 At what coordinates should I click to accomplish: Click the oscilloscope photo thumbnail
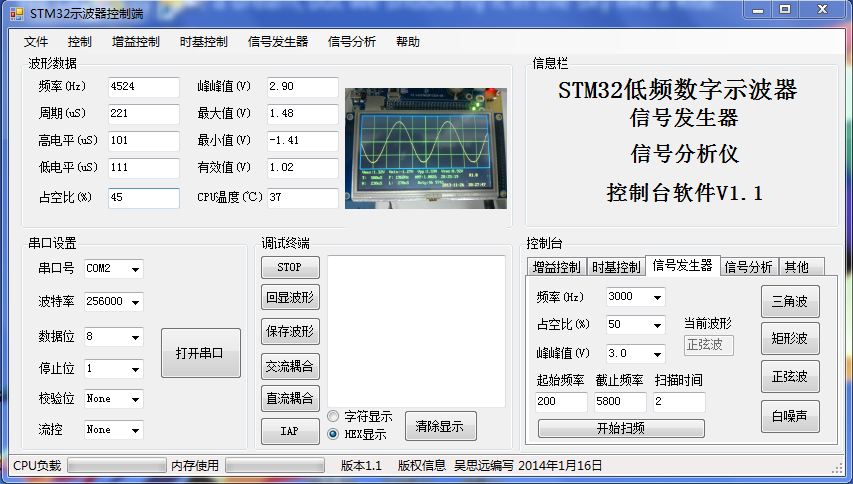coord(426,148)
